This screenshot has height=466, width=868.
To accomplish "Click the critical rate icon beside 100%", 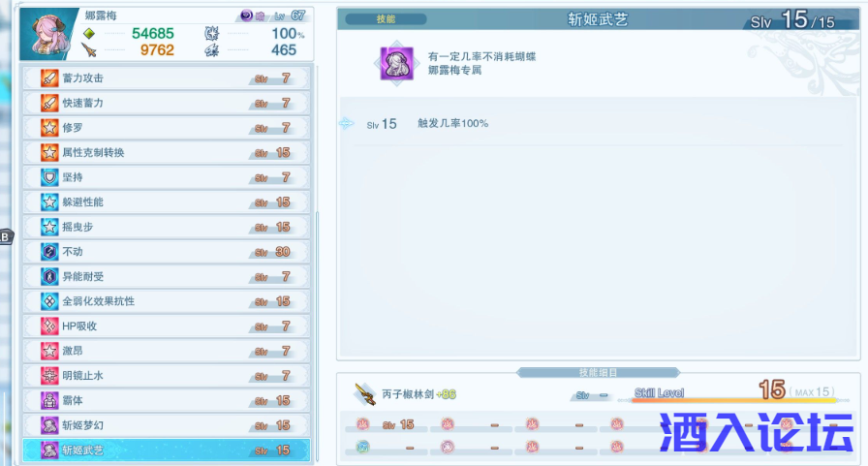I will click(211, 34).
